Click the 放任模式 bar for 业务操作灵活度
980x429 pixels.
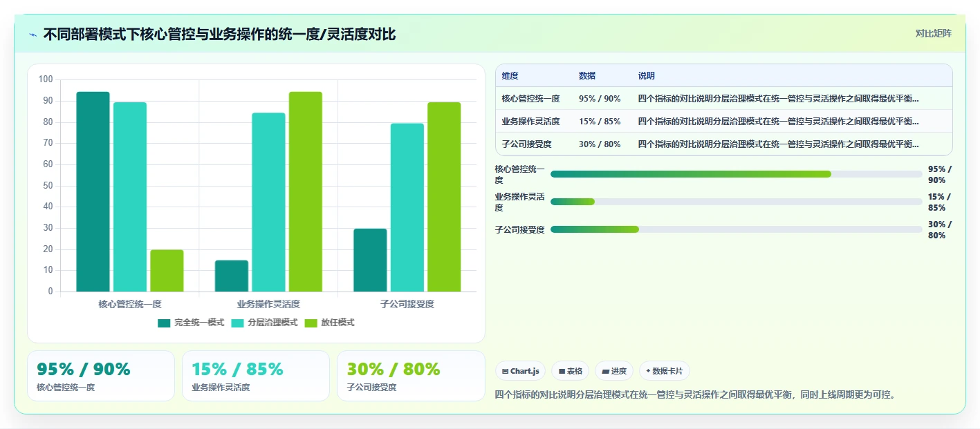[x=306, y=191]
